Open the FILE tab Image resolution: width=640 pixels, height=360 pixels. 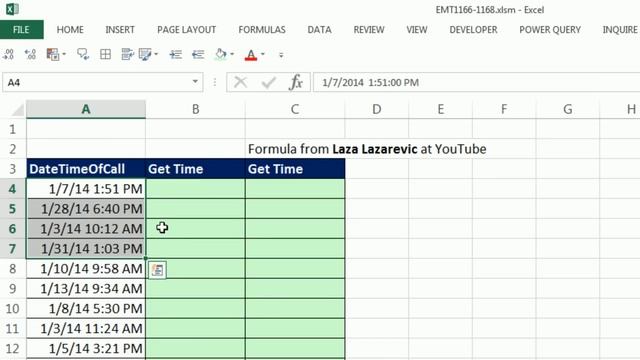tap(22, 30)
